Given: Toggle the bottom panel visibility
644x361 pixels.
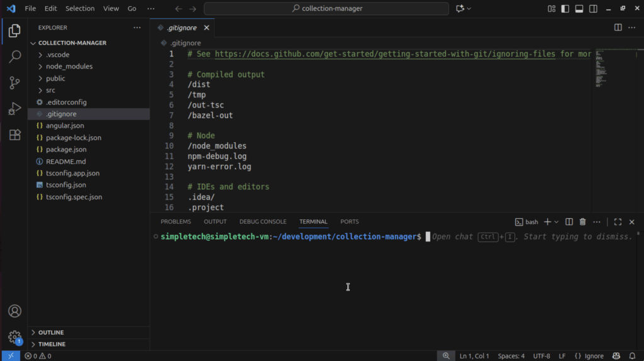Looking at the screenshot, I should 579,9.
